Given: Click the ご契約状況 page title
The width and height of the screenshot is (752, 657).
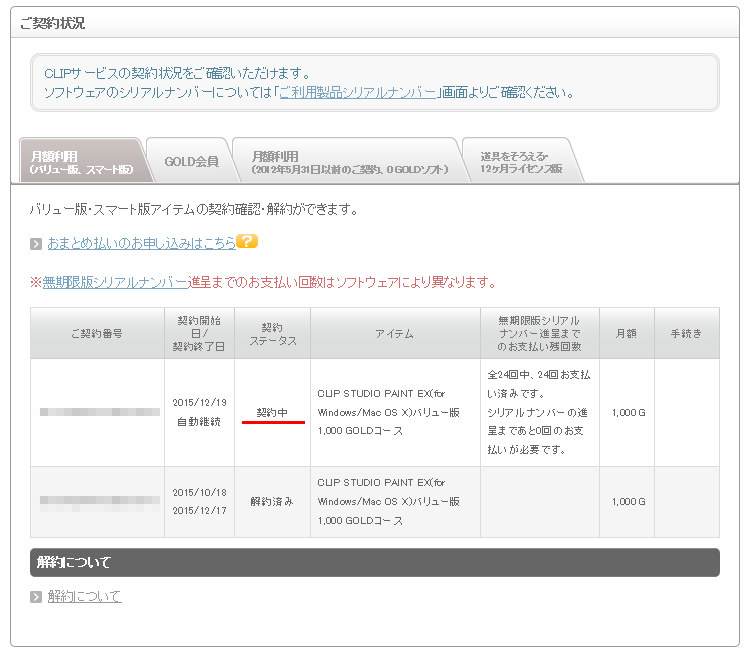Looking at the screenshot, I should click(53, 23).
